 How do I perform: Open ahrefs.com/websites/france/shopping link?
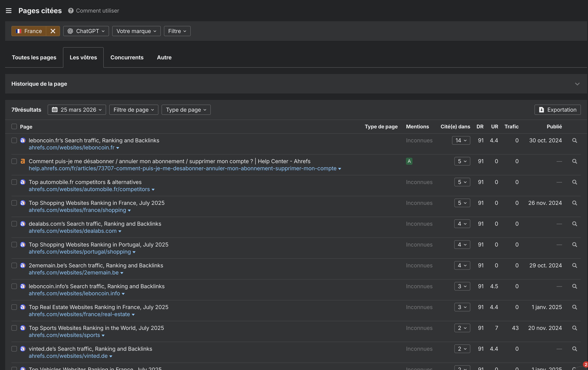[x=77, y=210]
